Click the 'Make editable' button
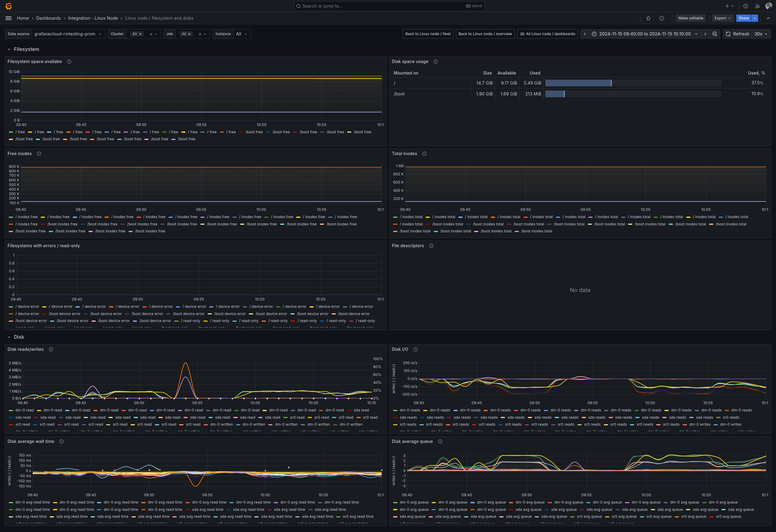 [x=691, y=18]
